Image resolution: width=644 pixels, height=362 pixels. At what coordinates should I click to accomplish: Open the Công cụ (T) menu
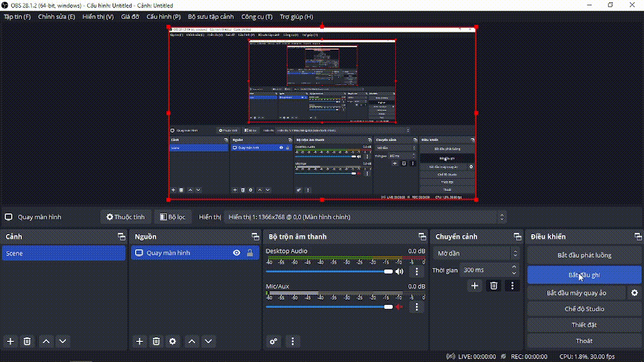(257, 17)
